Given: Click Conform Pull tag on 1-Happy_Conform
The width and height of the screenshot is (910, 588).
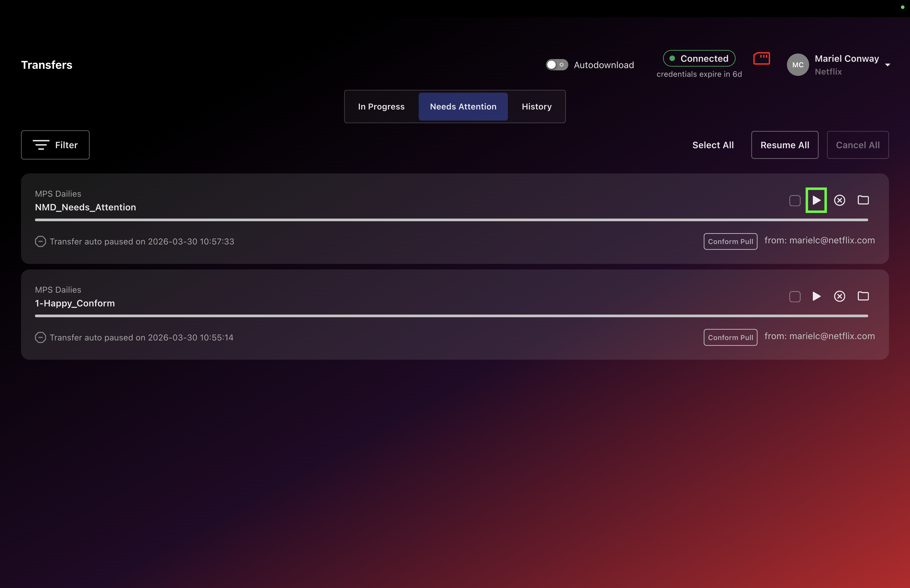Looking at the screenshot, I should coord(730,338).
